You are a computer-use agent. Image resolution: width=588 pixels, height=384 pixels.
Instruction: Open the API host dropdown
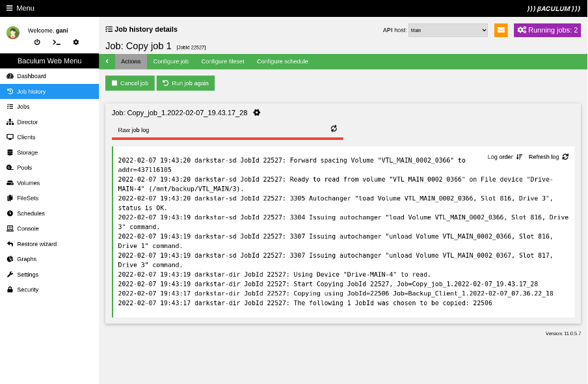[448, 30]
